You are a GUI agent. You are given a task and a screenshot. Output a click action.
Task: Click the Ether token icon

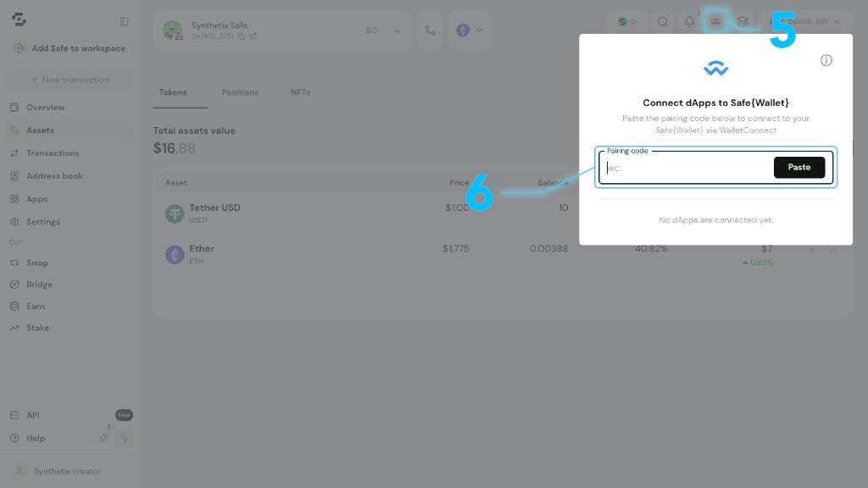coord(175,254)
